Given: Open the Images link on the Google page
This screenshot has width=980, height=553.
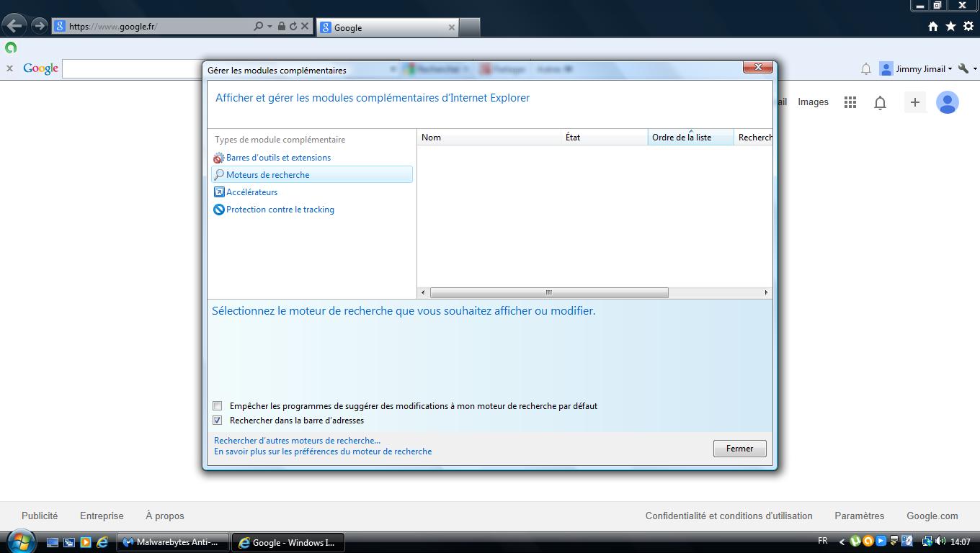Looking at the screenshot, I should (813, 102).
